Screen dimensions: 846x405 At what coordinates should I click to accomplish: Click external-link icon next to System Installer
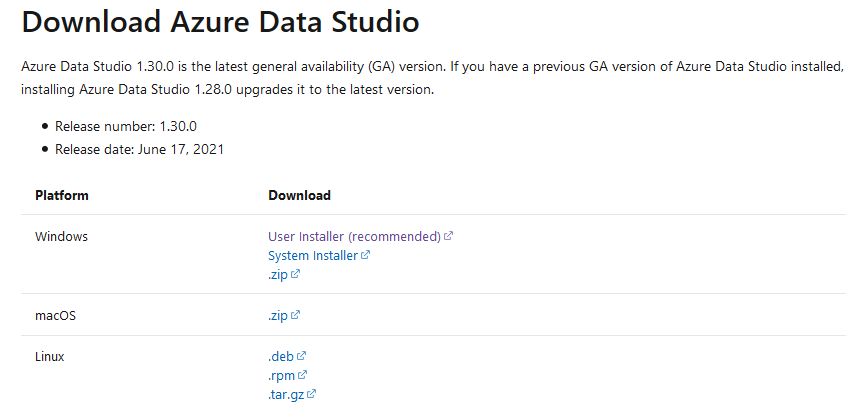click(x=365, y=255)
